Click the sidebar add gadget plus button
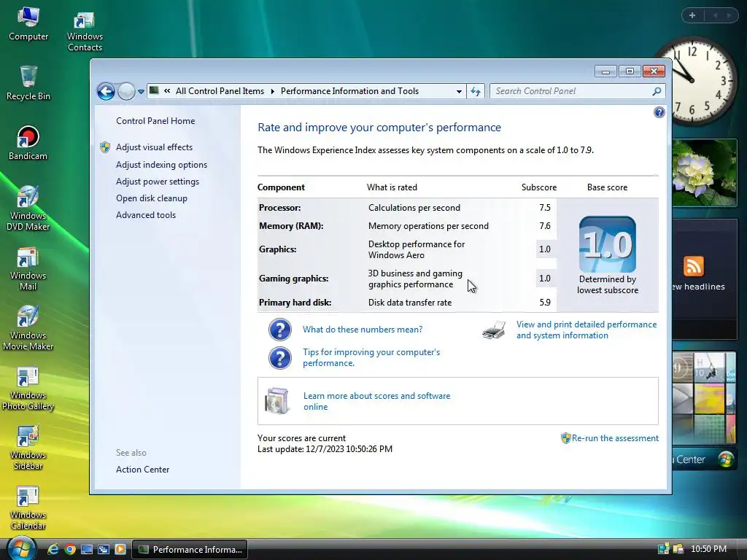The height and width of the screenshot is (560, 747). [x=692, y=16]
